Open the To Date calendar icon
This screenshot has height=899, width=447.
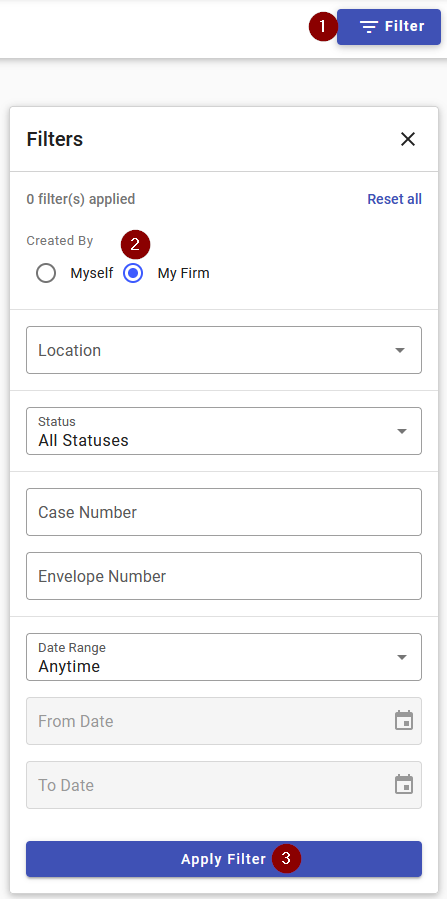(x=404, y=784)
